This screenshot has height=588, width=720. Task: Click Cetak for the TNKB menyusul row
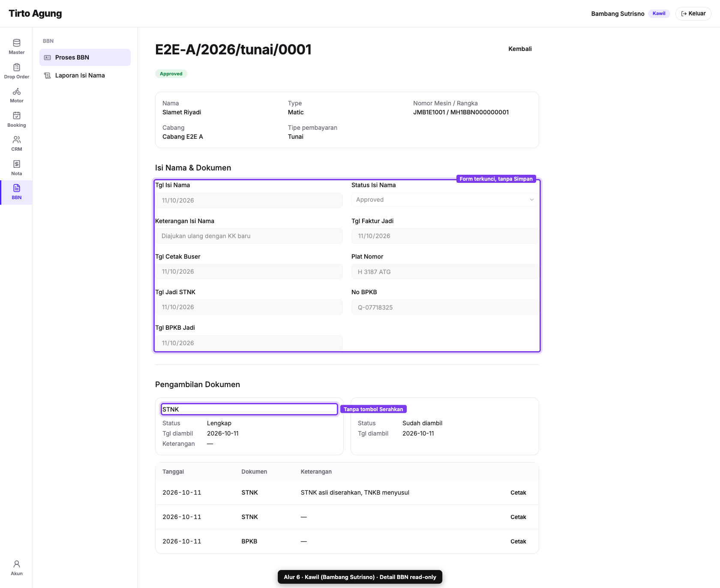(518, 492)
